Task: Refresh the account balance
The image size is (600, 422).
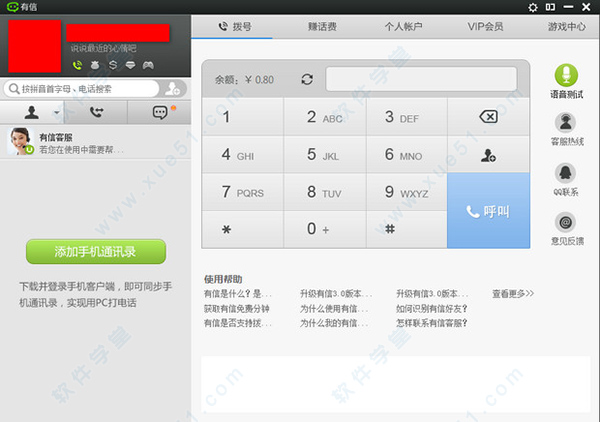Action: [307, 80]
